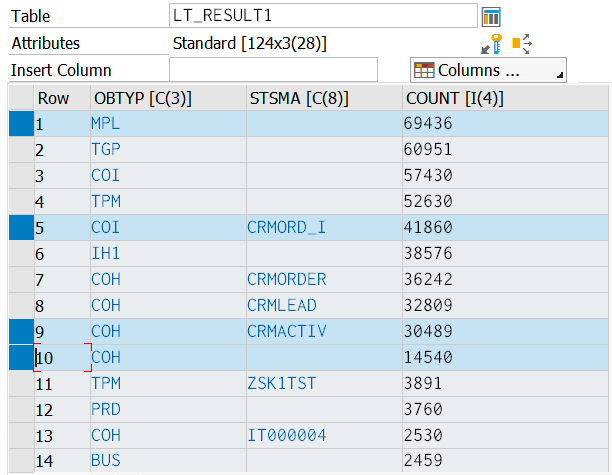Screen dimensions: 612x475
Task: Click the CRMACTIV status scheme cell
Action: 324,331
